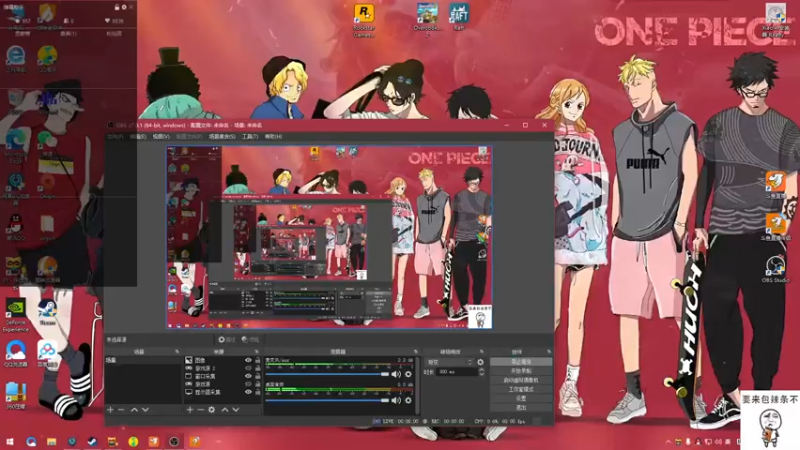Show hidden system tray icons chevron

(668, 441)
